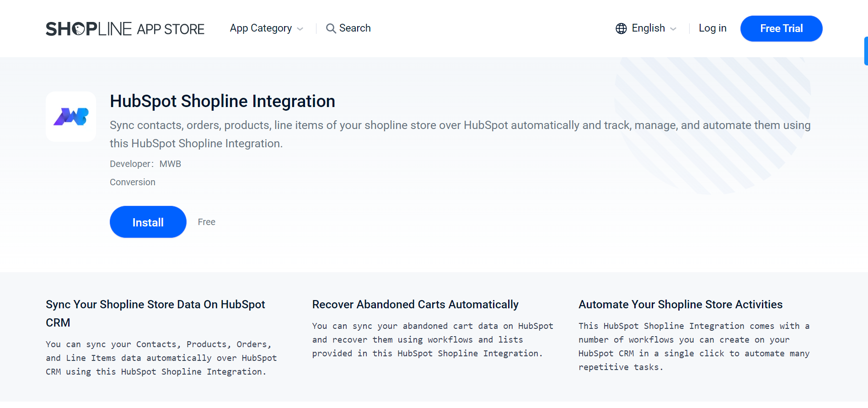
Task: Click the paragraph about Contacts, Products, Orders sync
Action: pos(161,358)
